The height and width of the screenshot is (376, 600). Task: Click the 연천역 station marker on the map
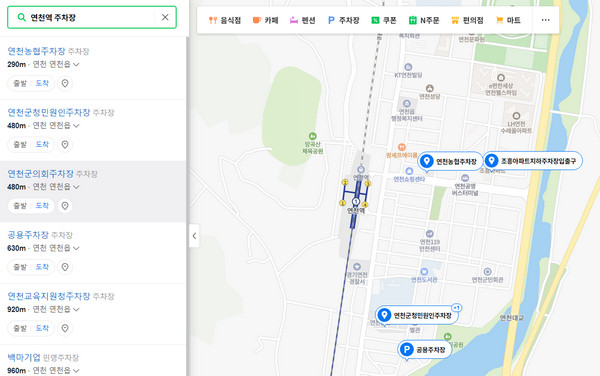pyautogui.click(x=356, y=202)
